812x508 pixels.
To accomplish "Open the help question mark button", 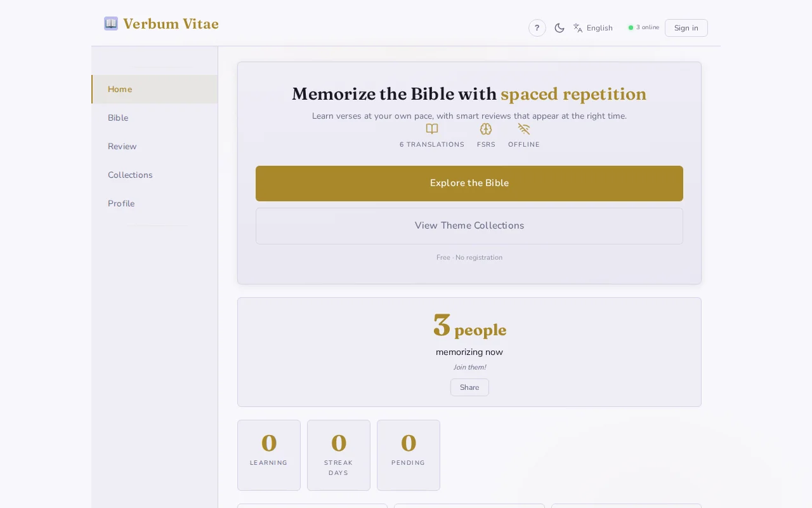I will [x=537, y=28].
